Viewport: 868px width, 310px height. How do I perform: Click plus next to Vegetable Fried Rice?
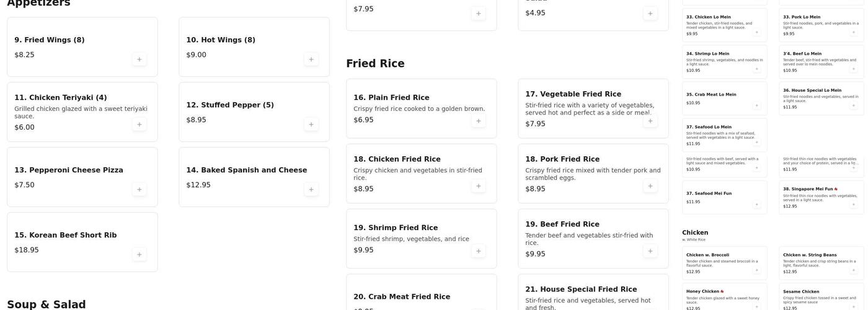click(650, 121)
